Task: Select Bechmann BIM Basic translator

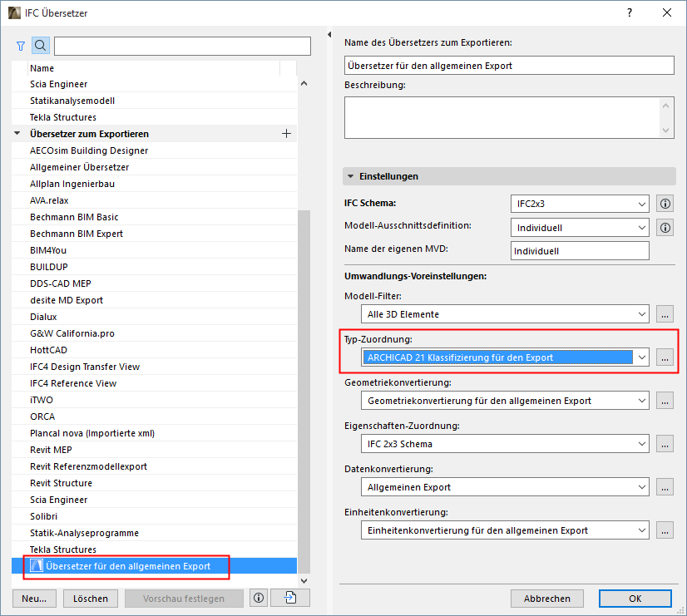Action: pos(154,217)
